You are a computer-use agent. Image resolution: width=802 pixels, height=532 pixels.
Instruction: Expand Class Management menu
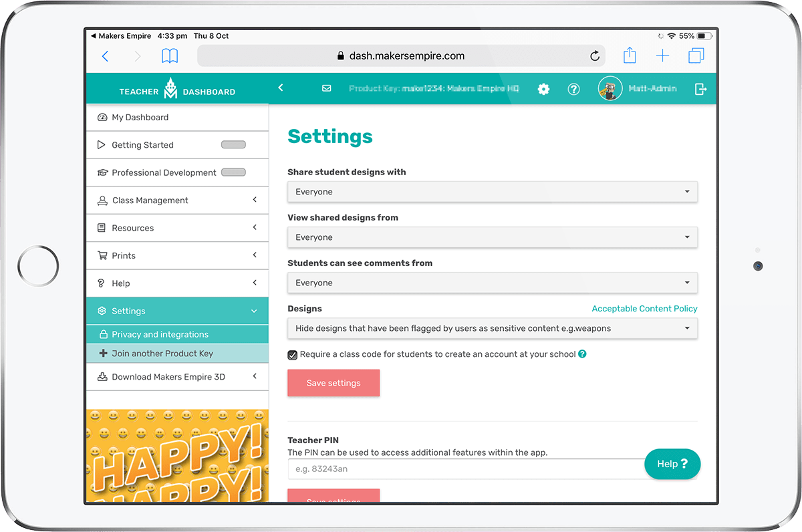pyautogui.click(x=177, y=201)
